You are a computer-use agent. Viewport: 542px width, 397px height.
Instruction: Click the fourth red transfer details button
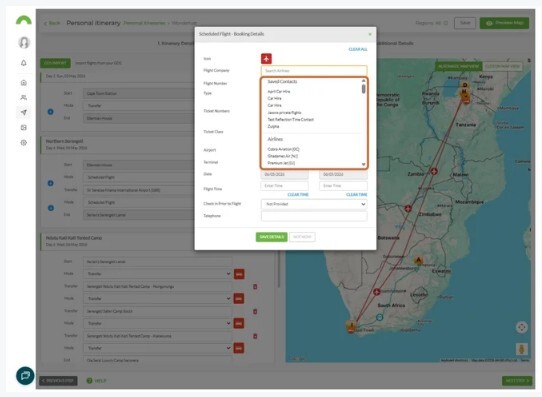click(x=239, y=348)
